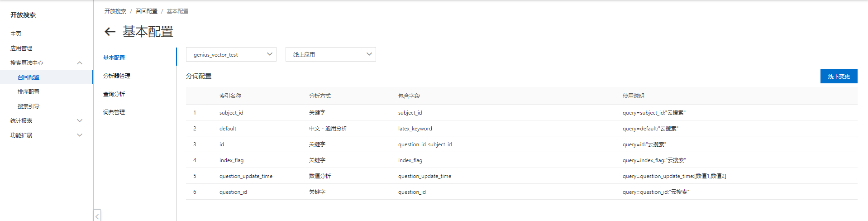Open 应用管理 in sidebar
Viewport: 868px width, 221px height.
21,48
